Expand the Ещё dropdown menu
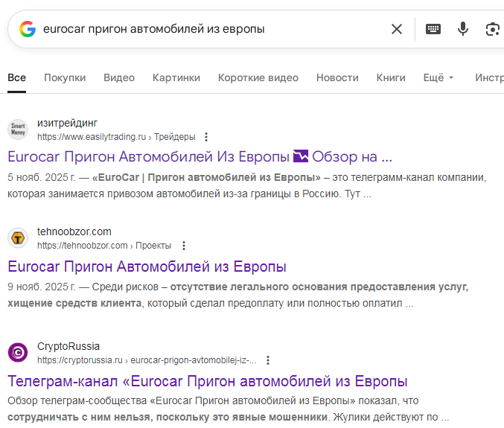Image resolution: width=504 pixels, height=428 pixels. (438, 77)
